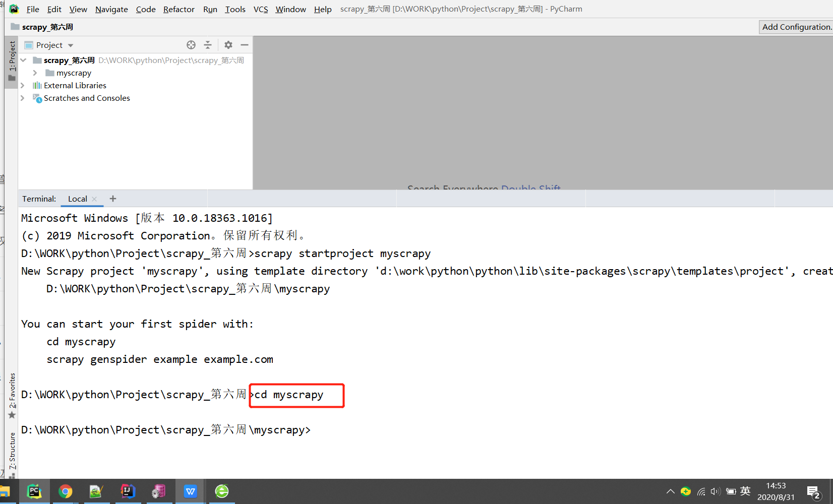This screenshot has height=504, width=833.
Task: Expand the myscrapy folder in project tree
Action: coord(35,73)
